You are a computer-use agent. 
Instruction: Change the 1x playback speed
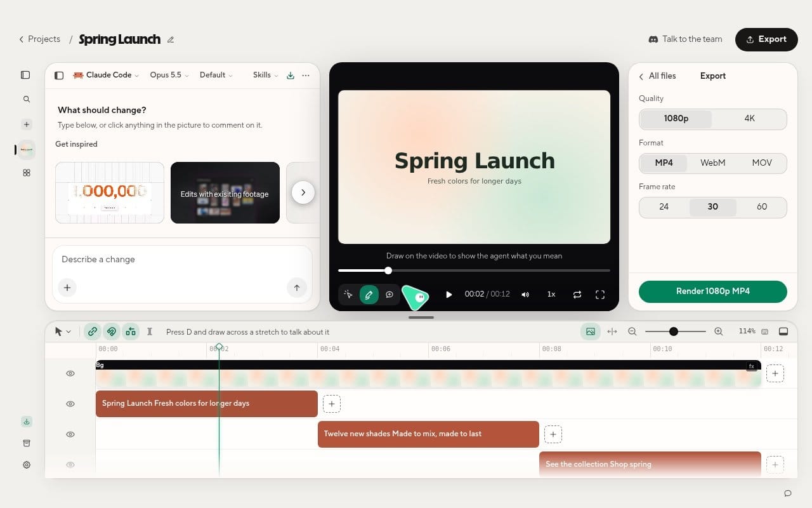click(551, 295)
